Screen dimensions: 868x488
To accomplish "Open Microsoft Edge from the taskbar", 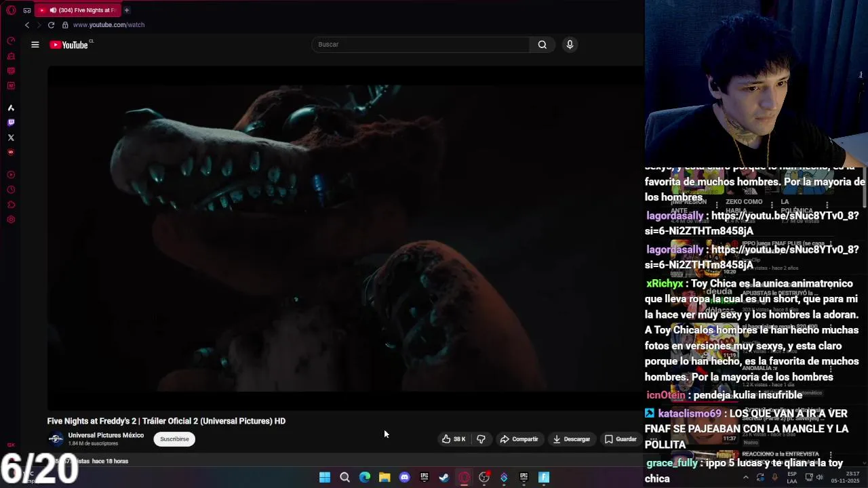I will (365, 477).
